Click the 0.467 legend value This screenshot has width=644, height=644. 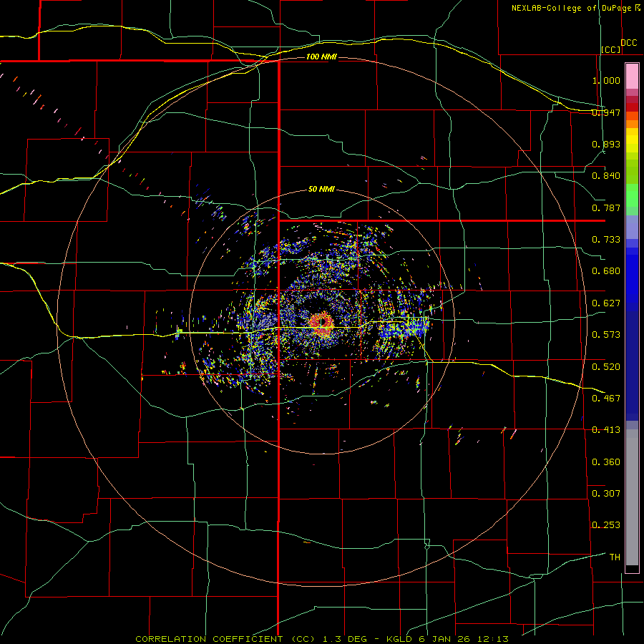point(606,399)
